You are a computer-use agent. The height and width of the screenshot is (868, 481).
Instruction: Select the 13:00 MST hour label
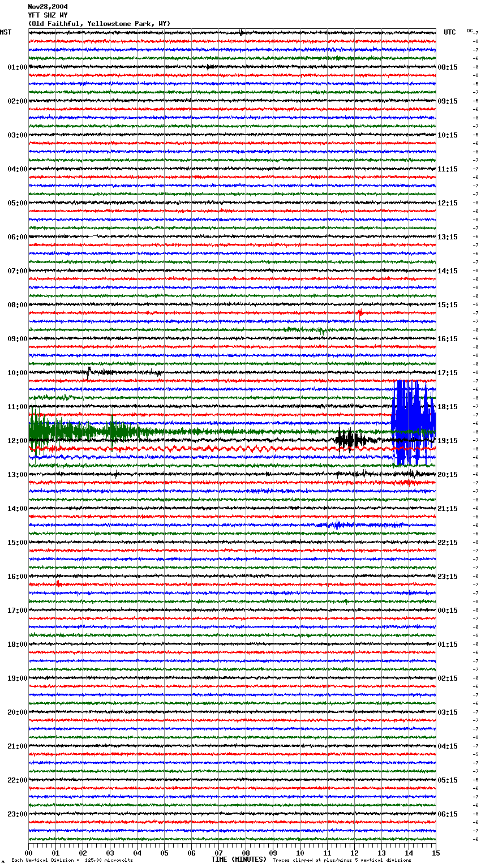pos(18,475)
